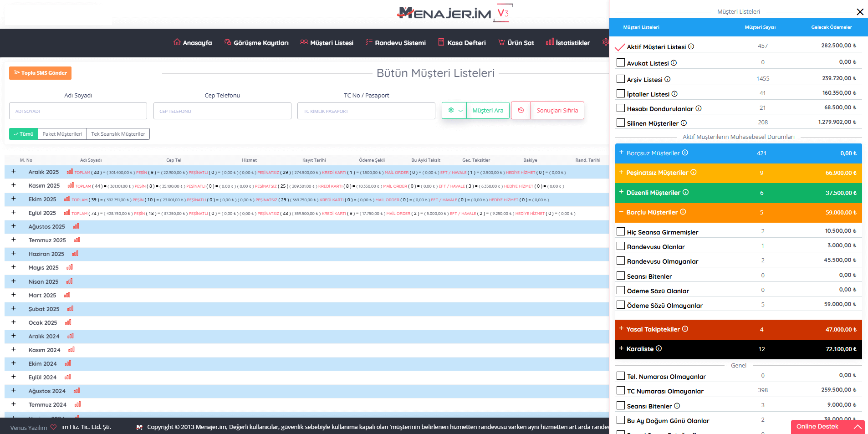The height and width of the screenshot is (434, 868).
Task: Click the Cep Telefonu input field
Action: coord(222,111)
